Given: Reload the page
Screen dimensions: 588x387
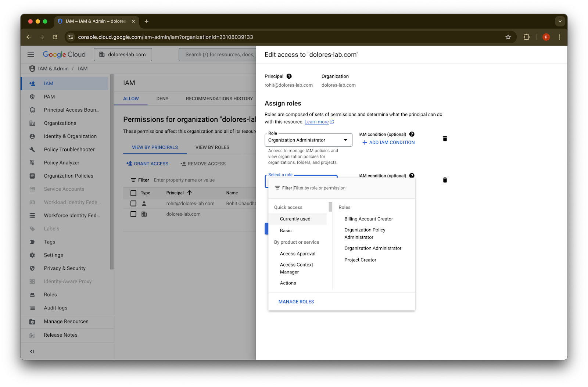Looking at the screenshot, I should [55, 37].
